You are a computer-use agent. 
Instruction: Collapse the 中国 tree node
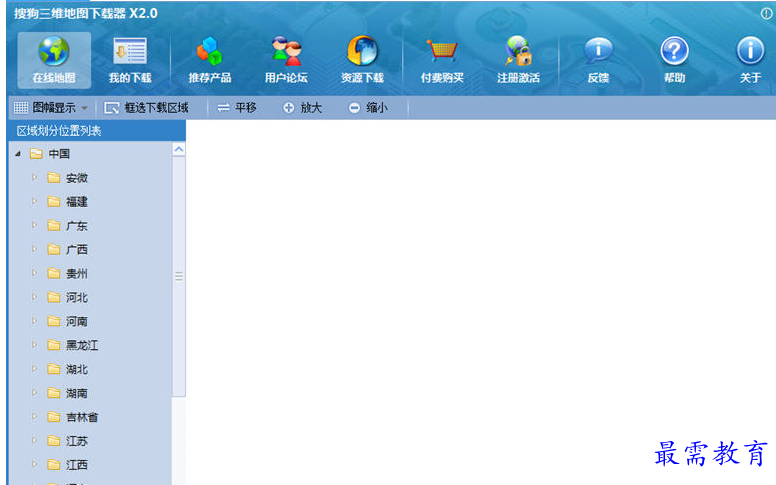(x=18, y=154)
